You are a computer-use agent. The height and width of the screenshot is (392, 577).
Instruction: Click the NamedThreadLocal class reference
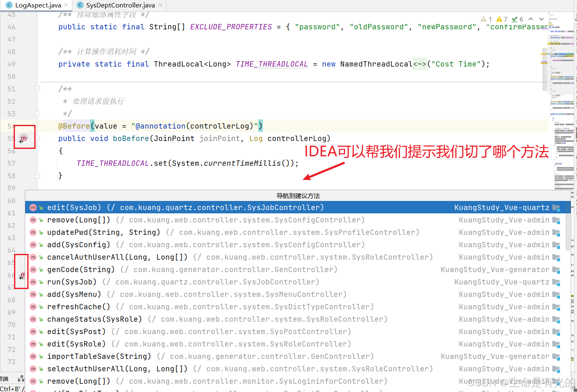tap(377, 64)
